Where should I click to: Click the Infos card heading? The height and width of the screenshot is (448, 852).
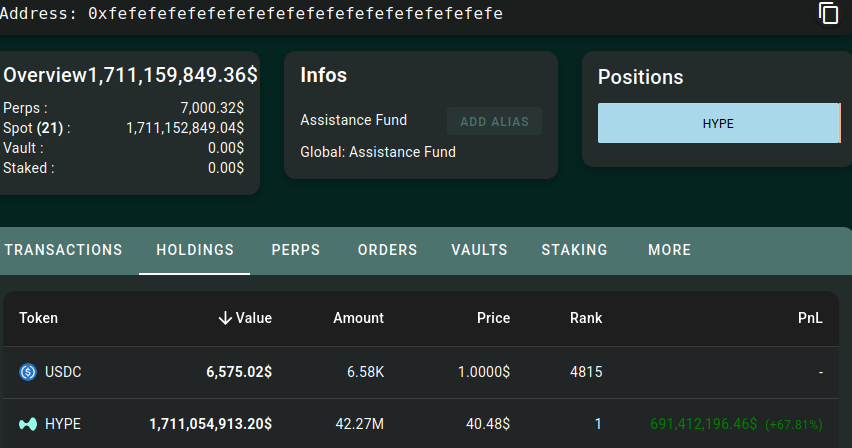[324, 75]
